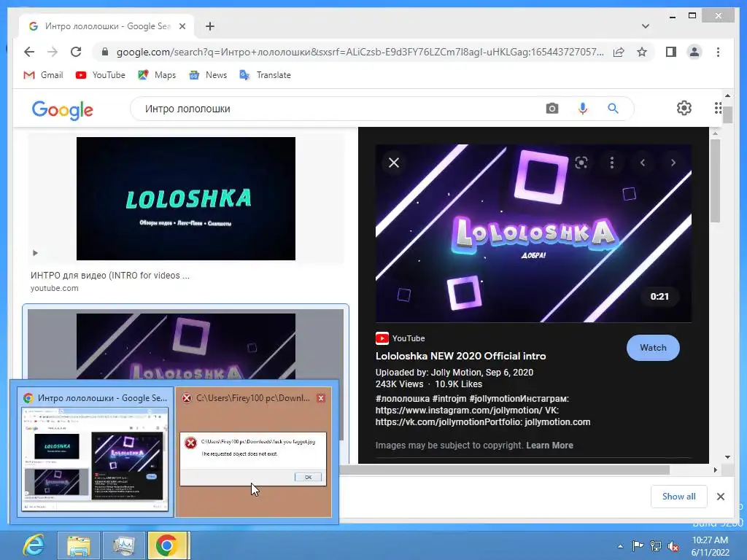Open Action Center flag icon
Screen dimensions: 747x560
pos(638,545)
